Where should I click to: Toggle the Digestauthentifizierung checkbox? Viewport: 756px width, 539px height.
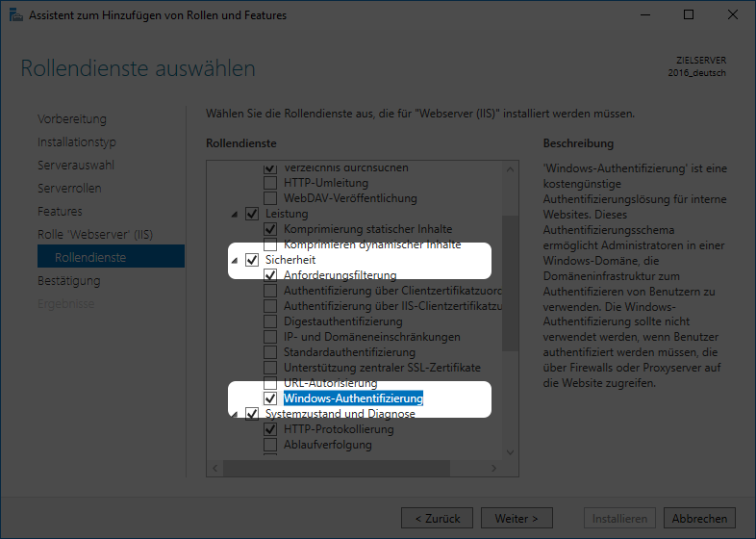tap(270, 321)
